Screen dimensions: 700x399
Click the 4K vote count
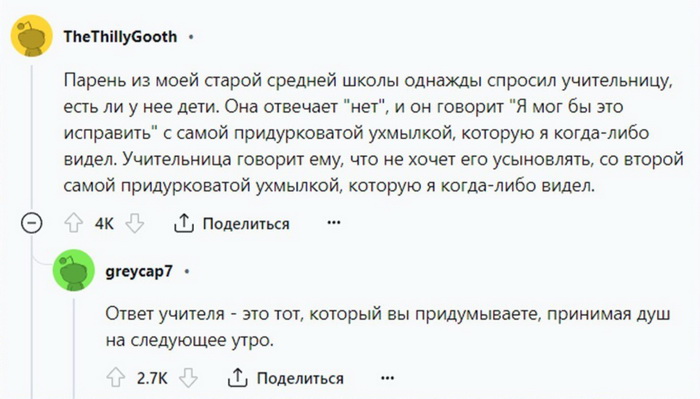coord(104,223)
